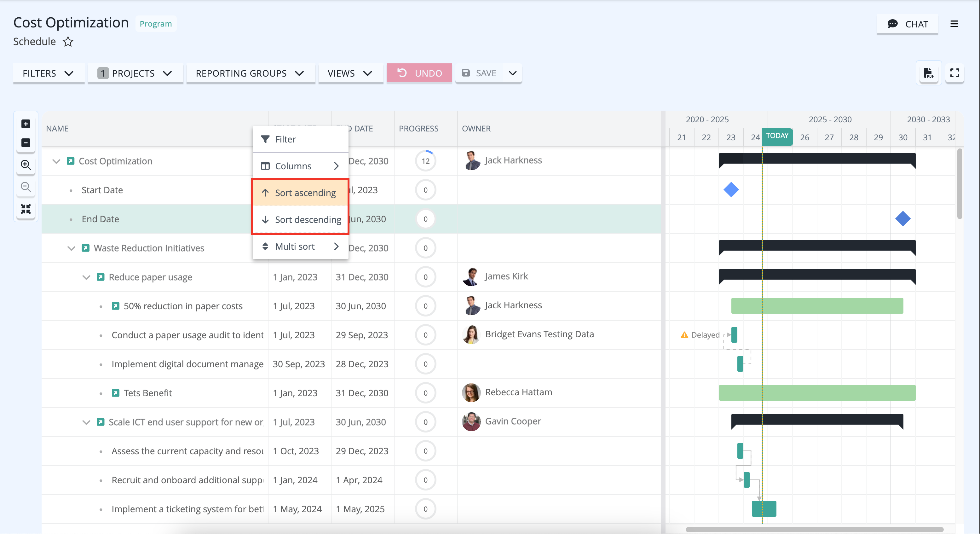
Task: Click the 50% reduction in paper costs icon
Action: pos(116,306)
